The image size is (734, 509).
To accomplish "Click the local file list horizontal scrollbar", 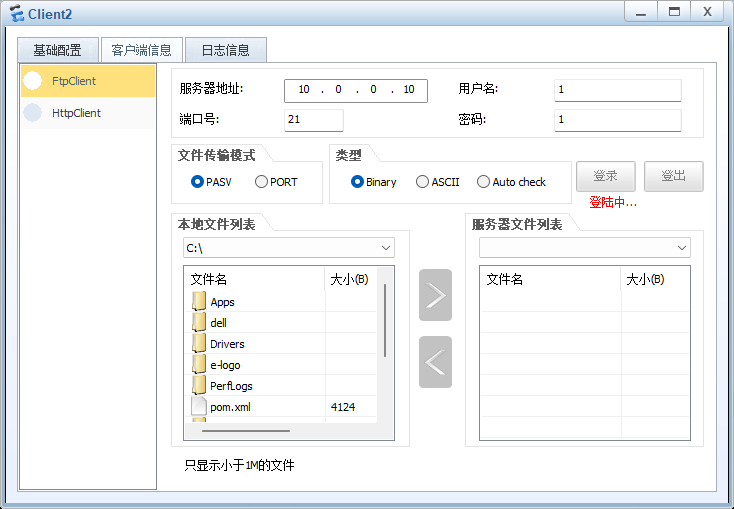I will pos(246,431).
